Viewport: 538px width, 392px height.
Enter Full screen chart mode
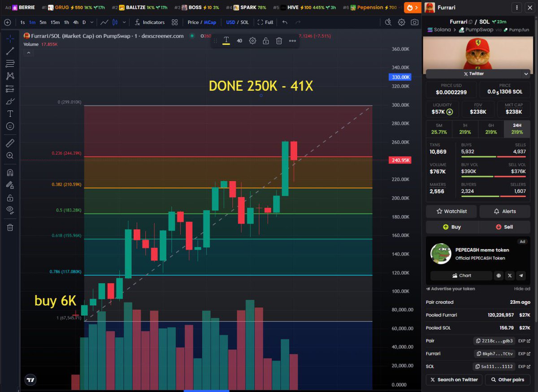pos(265,22)
